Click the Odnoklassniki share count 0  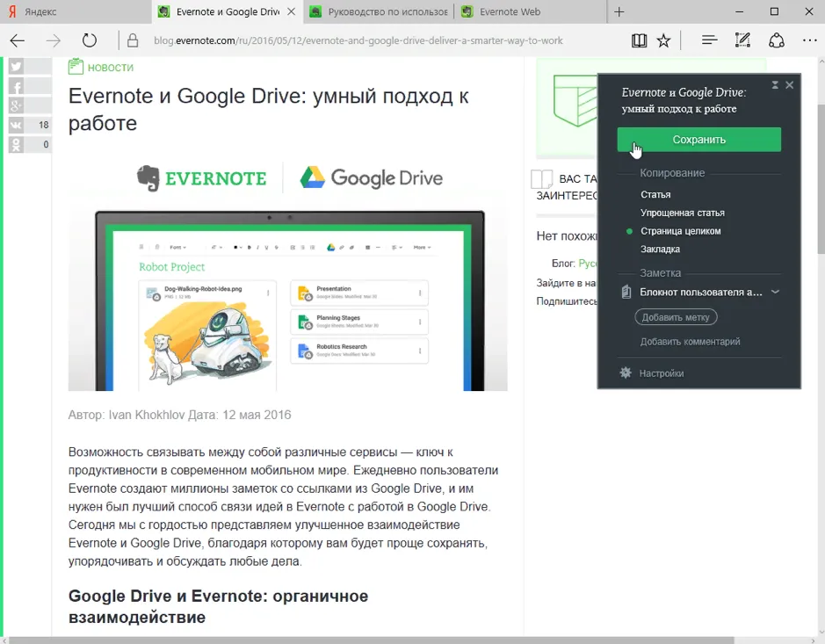click(46, 145)
